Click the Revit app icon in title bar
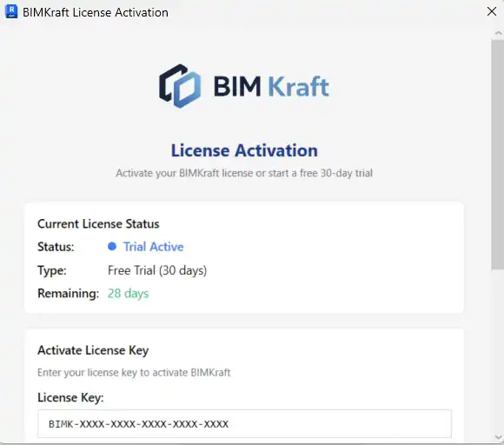 coord(11,11)
